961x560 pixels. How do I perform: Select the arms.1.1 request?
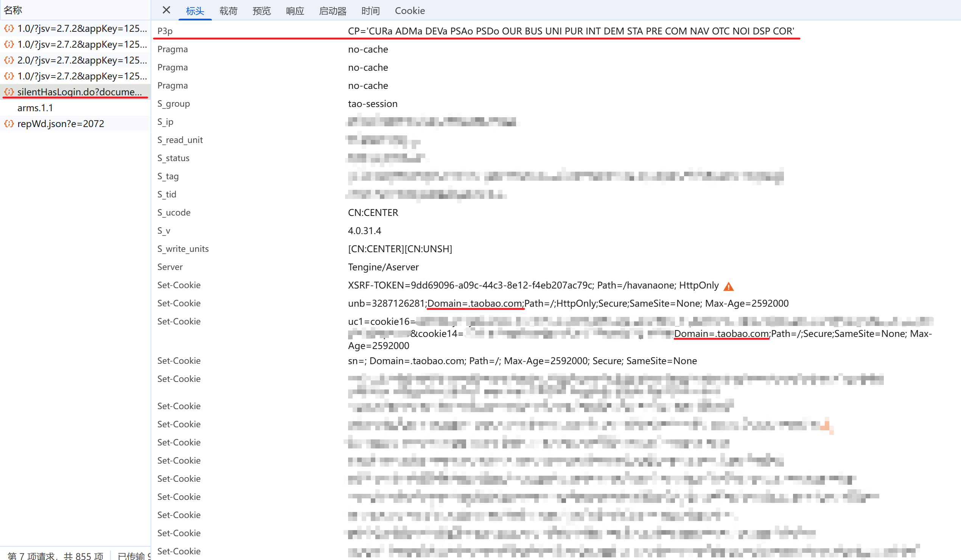point(35,108)
